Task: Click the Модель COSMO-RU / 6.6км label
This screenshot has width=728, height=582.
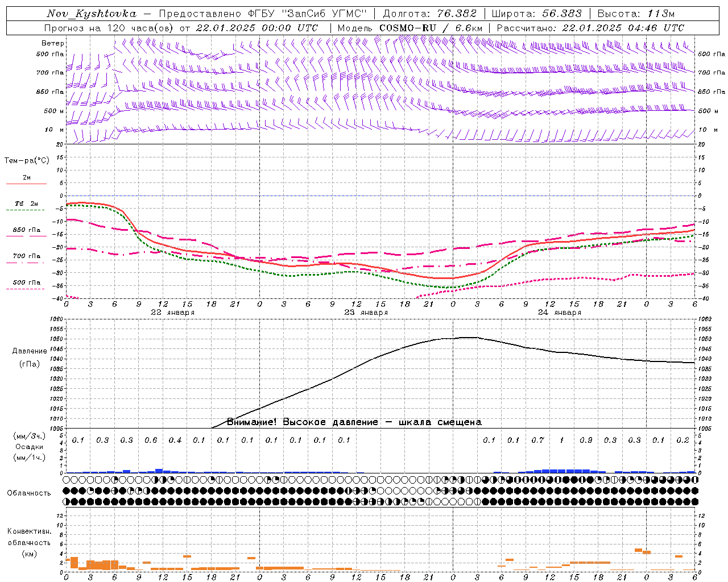Action: [x=409, y=28]
